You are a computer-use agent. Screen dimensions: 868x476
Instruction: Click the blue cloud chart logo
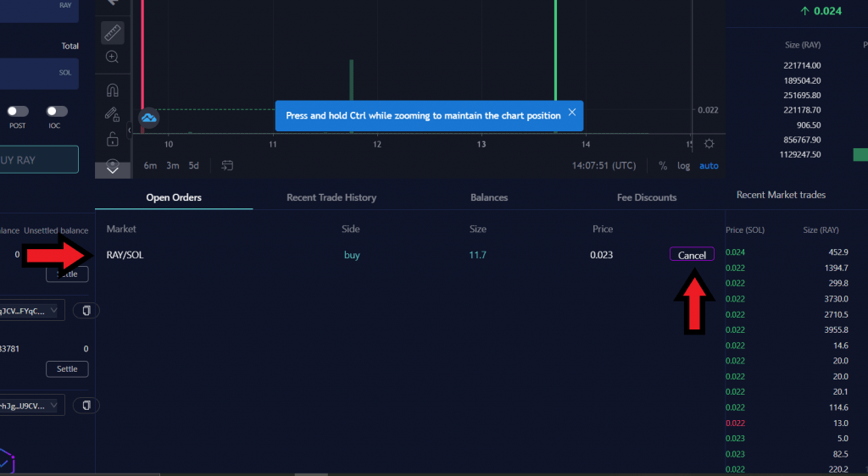148,119
